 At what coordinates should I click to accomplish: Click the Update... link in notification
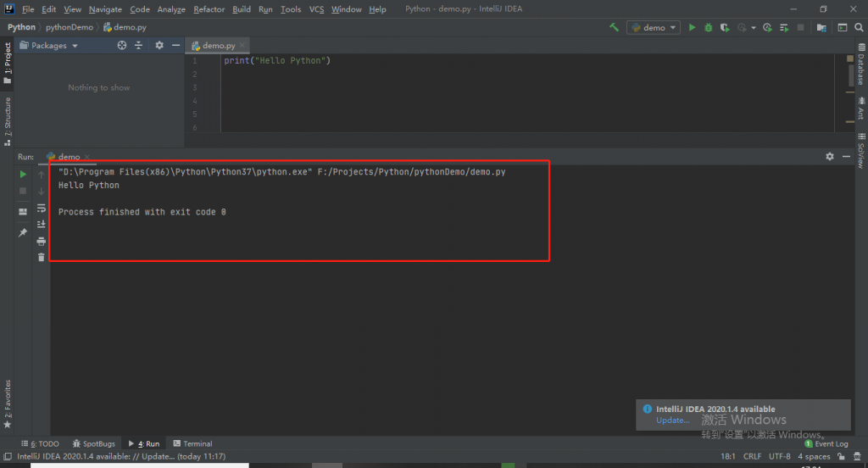click(x=672, y=421)
